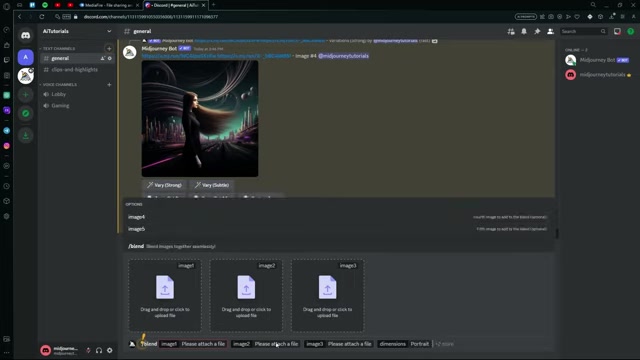Show the '+2 more' command options
Viewport: 640px width, 360px height.
pyautogui.click(x=444, y=344)
